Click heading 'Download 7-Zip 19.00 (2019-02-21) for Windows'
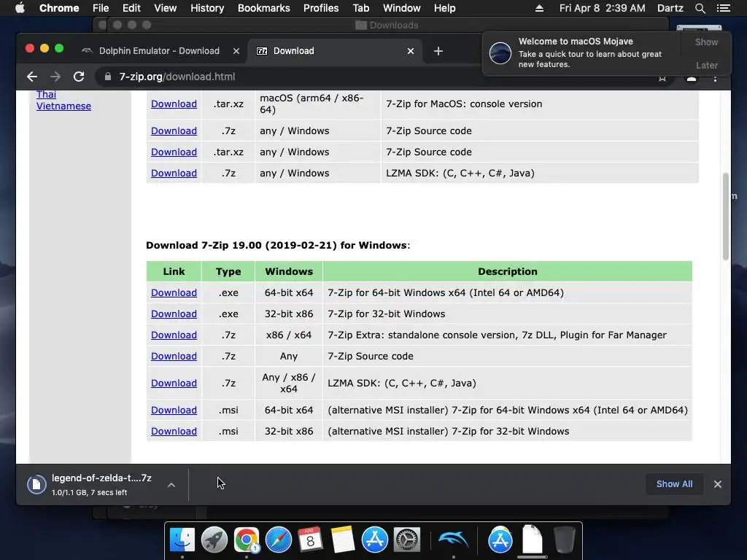Viewport: 747px width, 560px height. [x=278, y=245]
